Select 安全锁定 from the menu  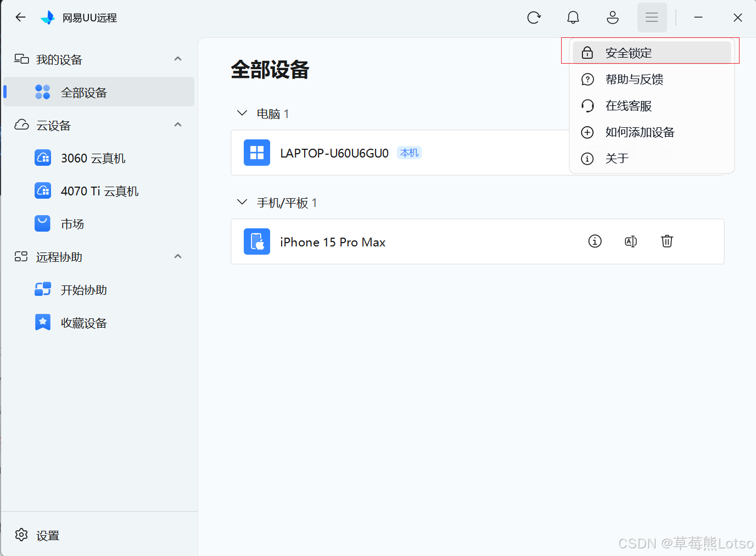click(x=652, y=53)
